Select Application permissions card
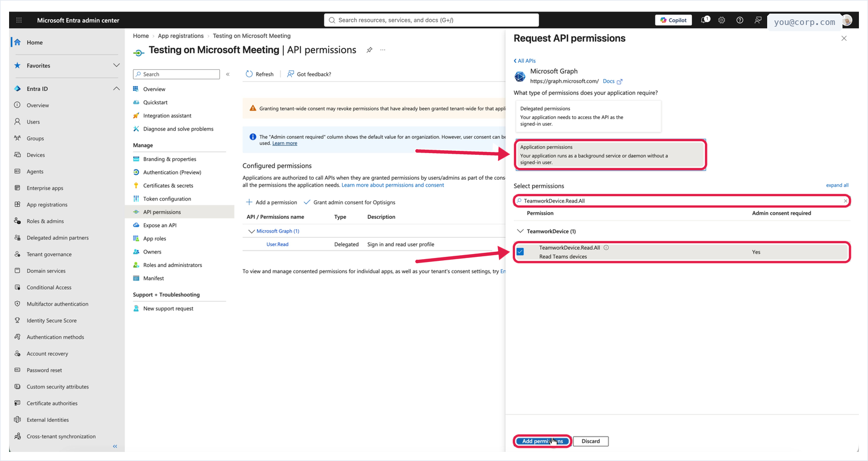This screenshot has height=461, width=868. coord(610,154)
